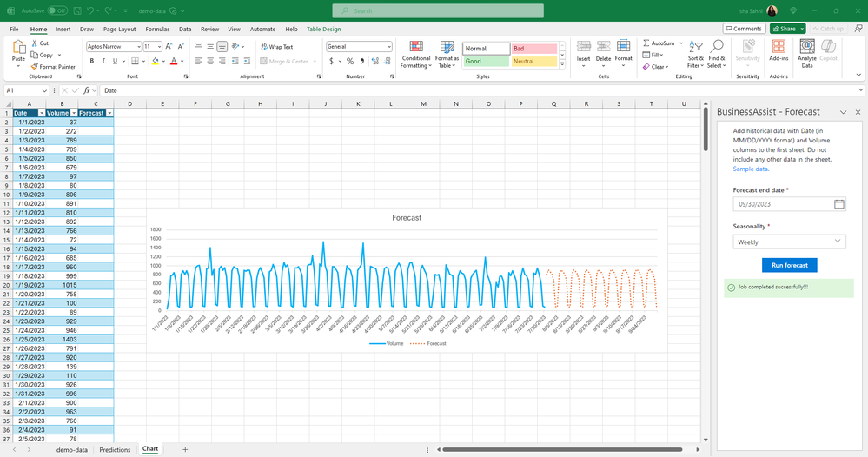Click the Format Painter icon
Viewport: 868px width, 457px height.
[35, 66]
